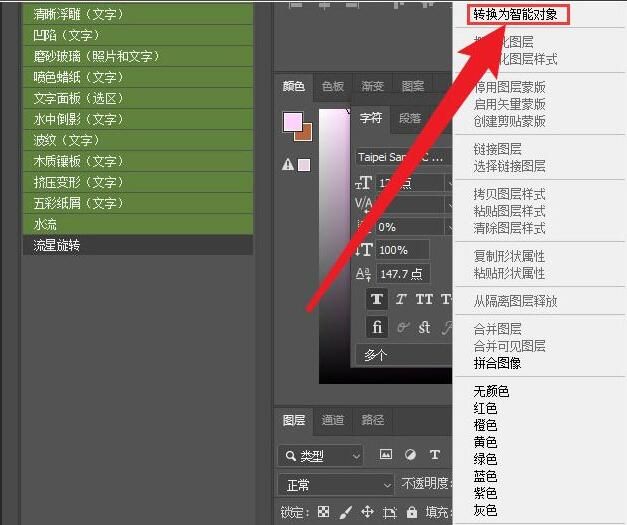Click the 100% vertical scale field
627x525 pixels.
[402, 250]
